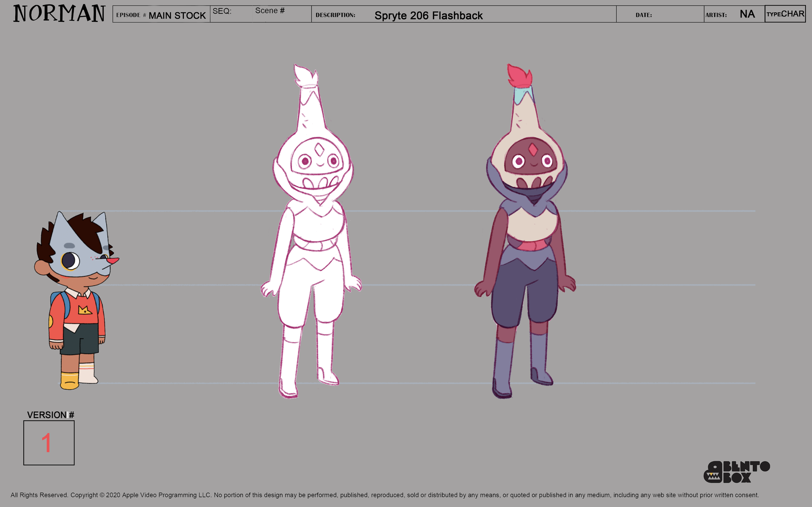Image resolution: width=812 pixels, height=507 pixels.
Task: Click the description text Spryte 206 Flashback
Action: (428, 15)
